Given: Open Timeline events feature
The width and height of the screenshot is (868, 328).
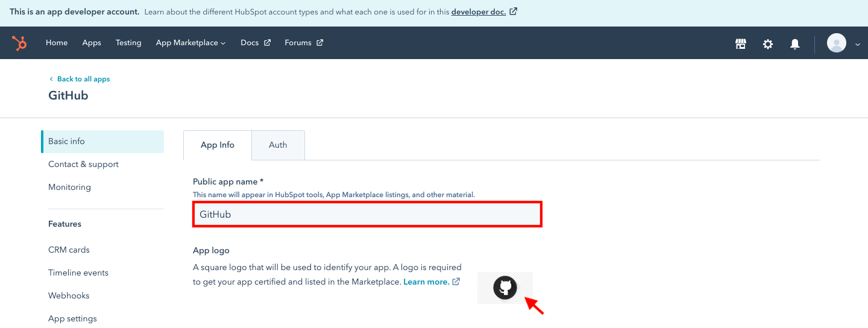Looking at the screenshot, I should 78,273.
